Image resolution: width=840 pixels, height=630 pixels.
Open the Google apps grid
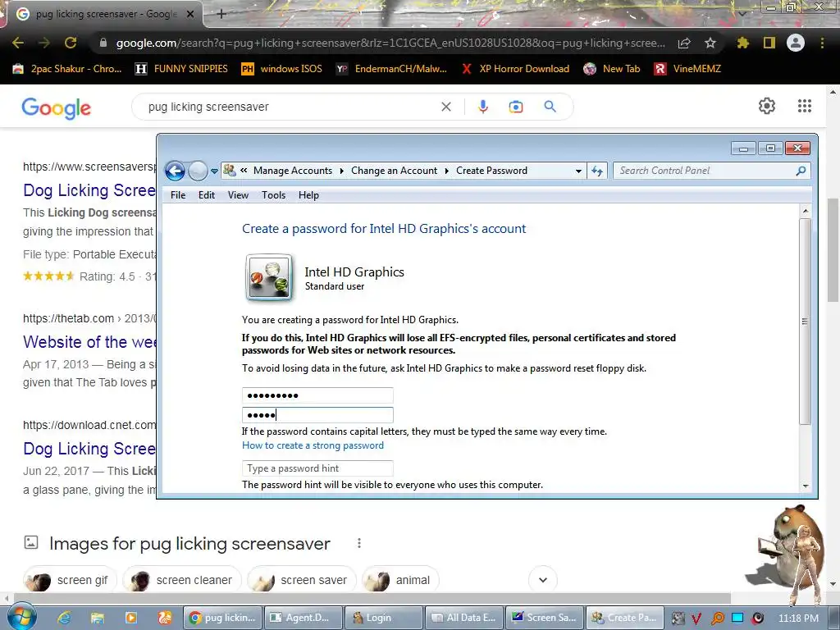805,106
